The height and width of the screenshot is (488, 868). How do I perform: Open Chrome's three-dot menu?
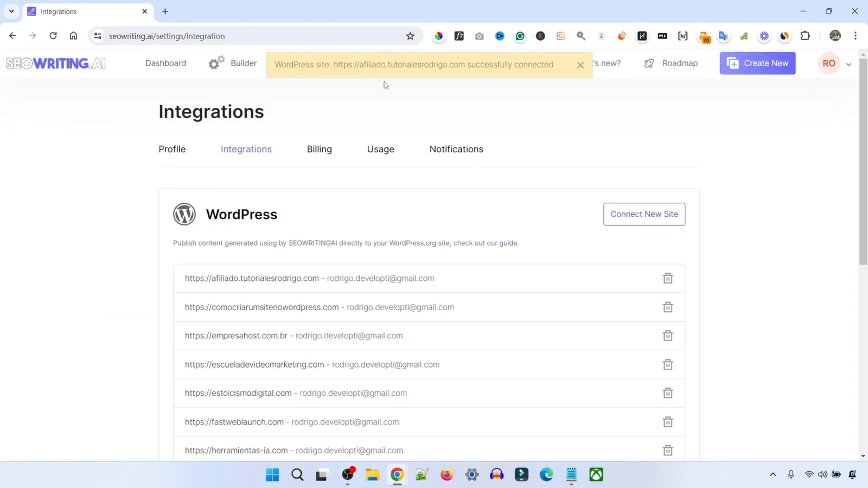pyautogui.click(x=856, y=36)
